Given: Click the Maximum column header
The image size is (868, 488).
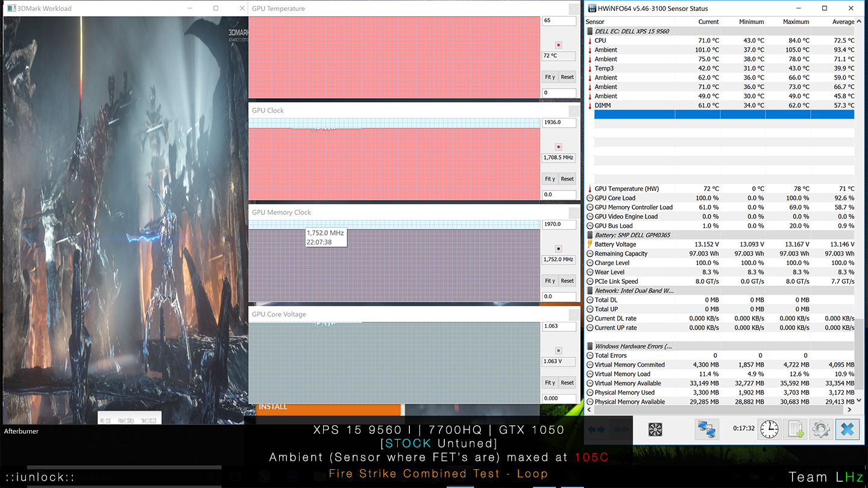Looking at the screenshot, I should [x=796, y=22].
